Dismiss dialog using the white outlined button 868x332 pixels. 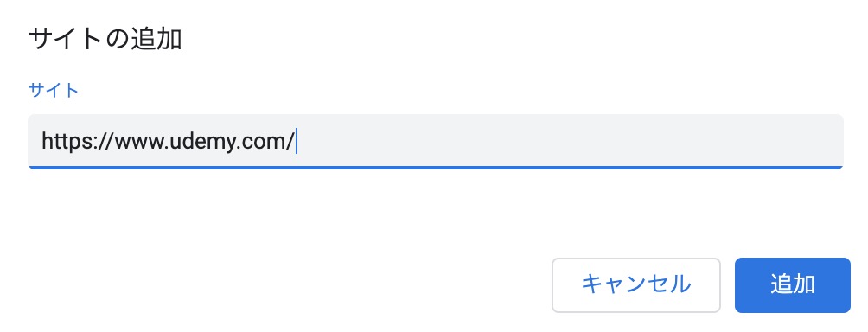click(636, 285)
